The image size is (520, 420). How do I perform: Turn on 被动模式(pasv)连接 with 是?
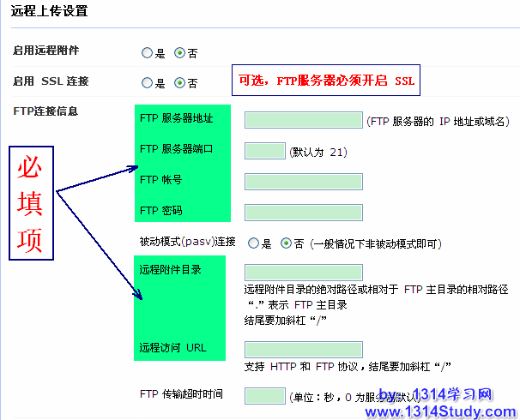pos(253,243)
